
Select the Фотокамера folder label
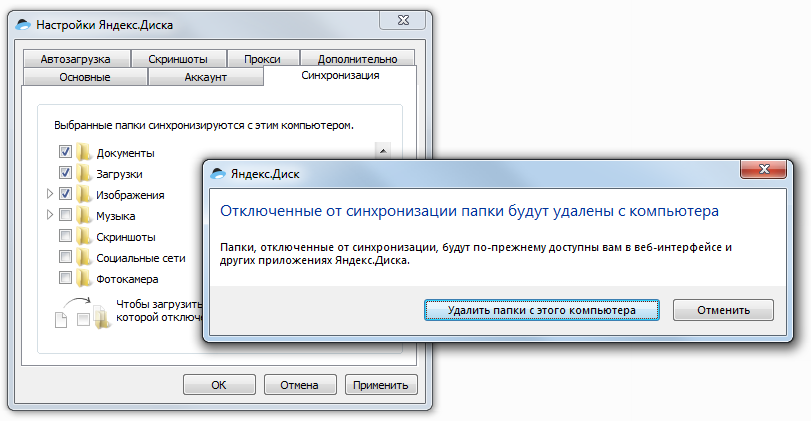click(x=127, y=279)
